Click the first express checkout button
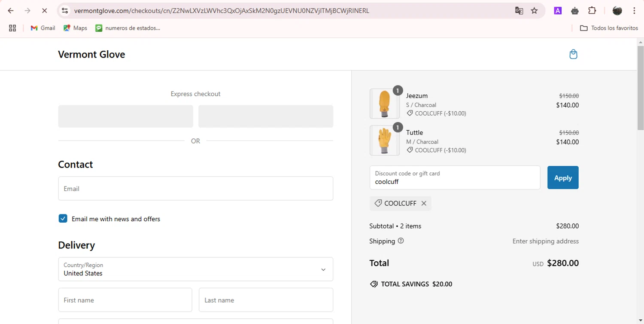The height and width of the screenshot is (324, 644). pyautogui.click(x=126, y=116)
